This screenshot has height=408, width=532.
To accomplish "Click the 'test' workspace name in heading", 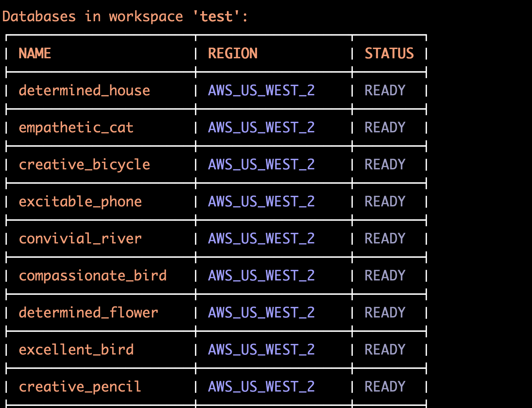I will pos(216,16).
